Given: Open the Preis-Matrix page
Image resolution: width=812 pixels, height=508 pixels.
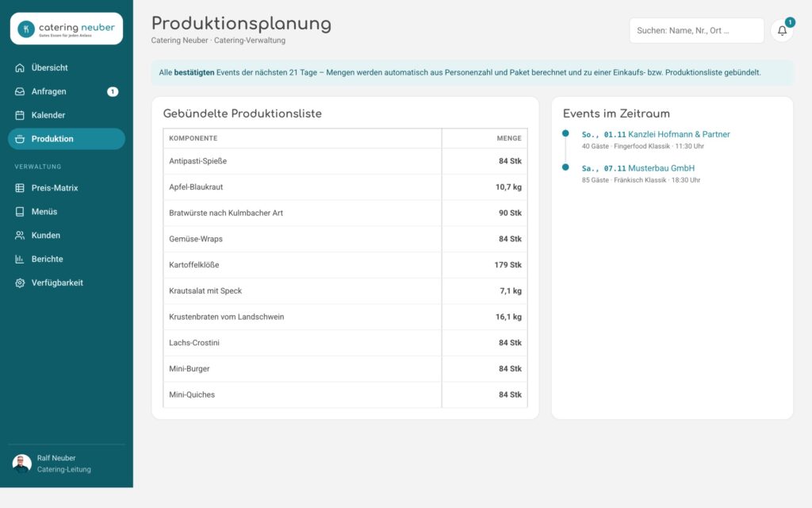Looking at the screenshot, I should coord(67,188).
